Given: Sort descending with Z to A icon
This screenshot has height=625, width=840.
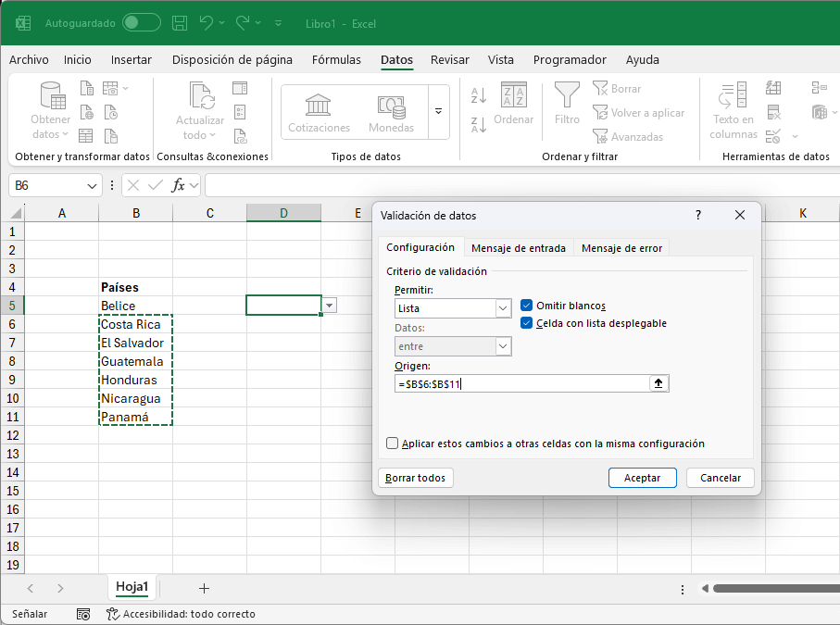Looking at the screenshot, I should 479,125.
